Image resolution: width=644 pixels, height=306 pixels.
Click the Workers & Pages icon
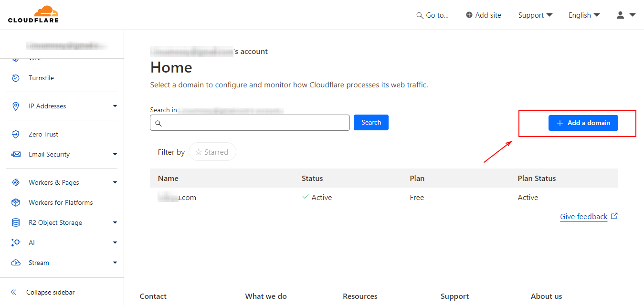point(16,182)
